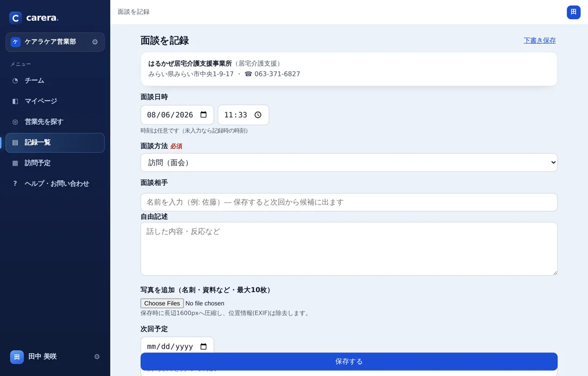Click the EXIF compression note under file chooser
The height and width of the screenshot is (376, 588).
coord(226,313)
